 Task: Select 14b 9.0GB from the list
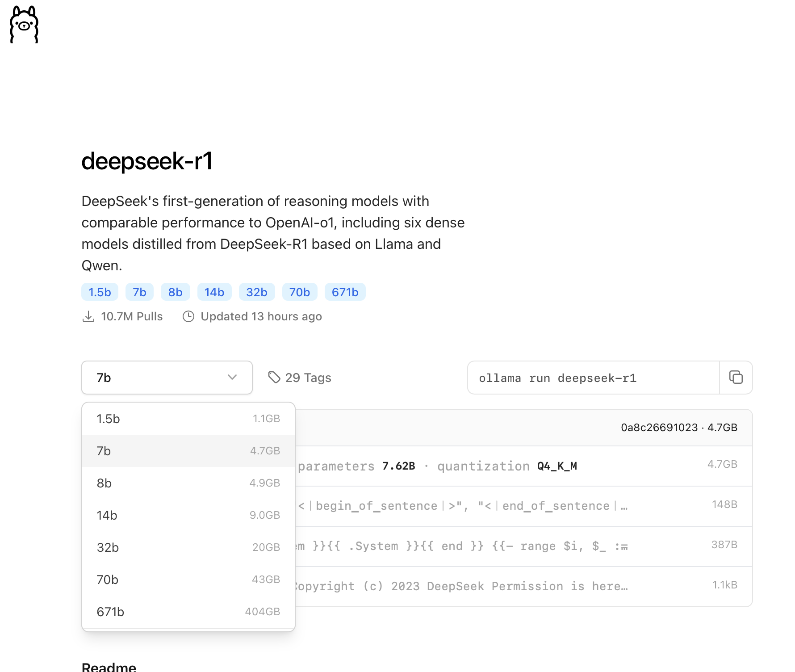point(188,515)
